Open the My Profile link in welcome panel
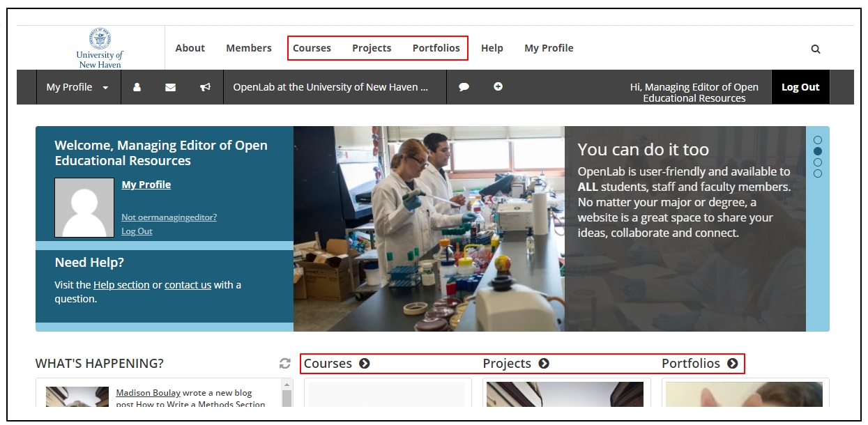 146,185
